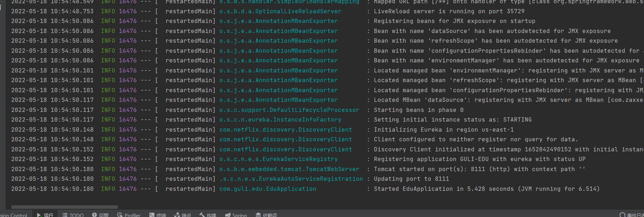The width and height of the screenshot is (644, 217).
Task: Click "Located managed bean 'environmentManager'" message
Action: pyautogui.click(x=509, y=71)
